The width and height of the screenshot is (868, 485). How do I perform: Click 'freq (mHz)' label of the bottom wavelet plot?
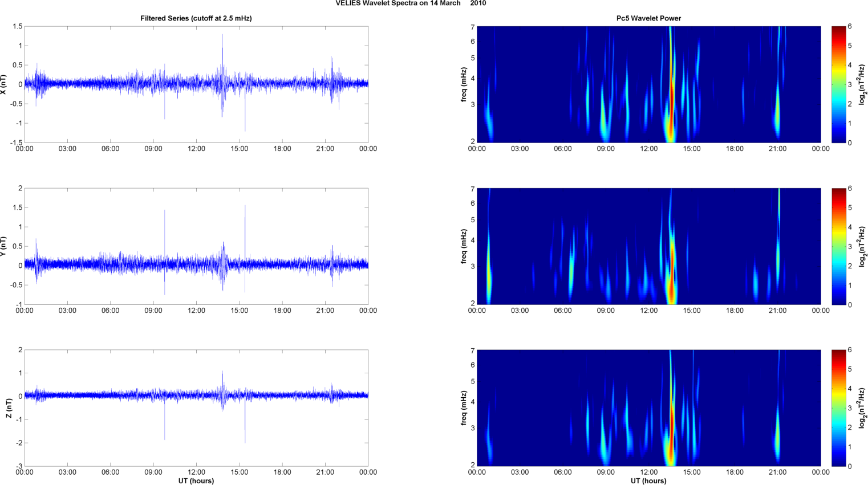click(464, 408)
